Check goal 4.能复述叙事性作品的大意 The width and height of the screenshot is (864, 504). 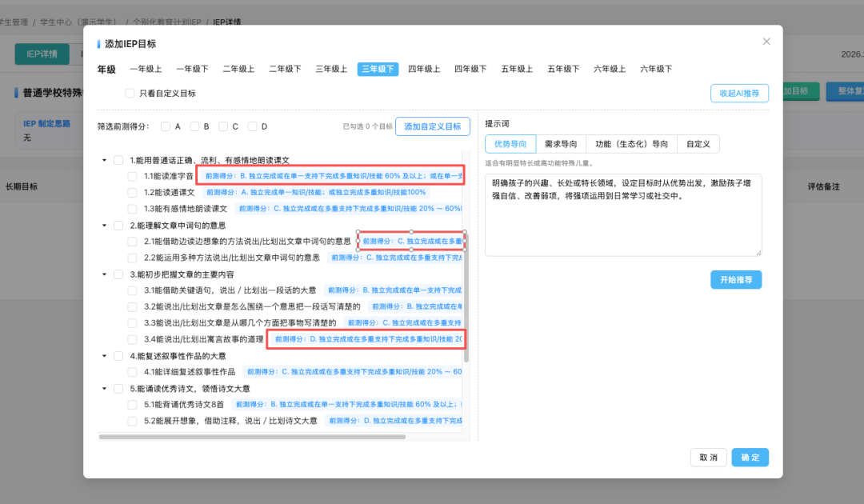[x=118, y=356]
